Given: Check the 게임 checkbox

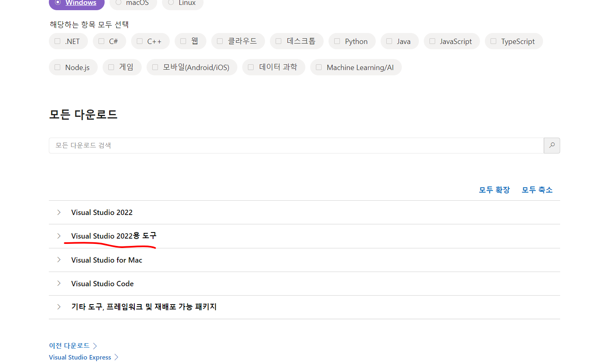Looking at the screenshot, I should coord(111,67).
